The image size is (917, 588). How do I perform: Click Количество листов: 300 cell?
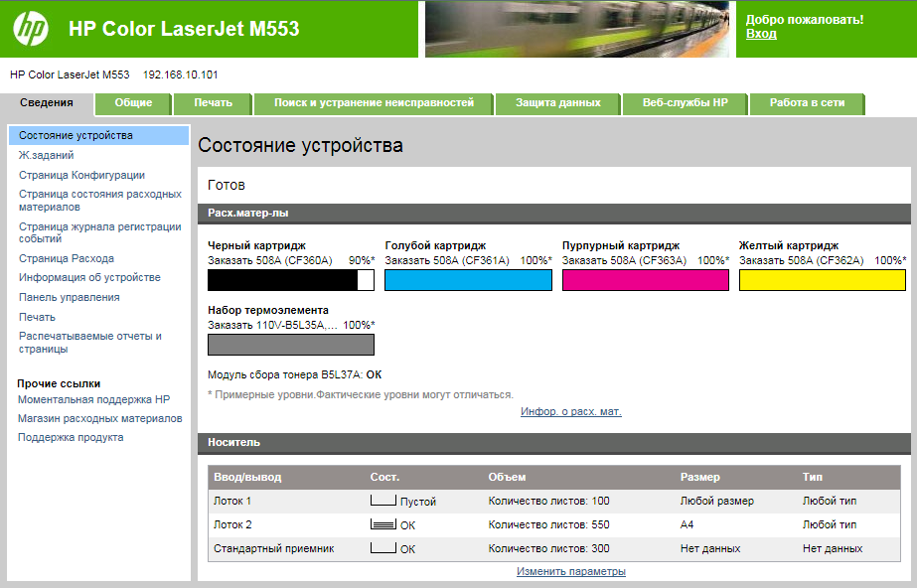[548, 549]
